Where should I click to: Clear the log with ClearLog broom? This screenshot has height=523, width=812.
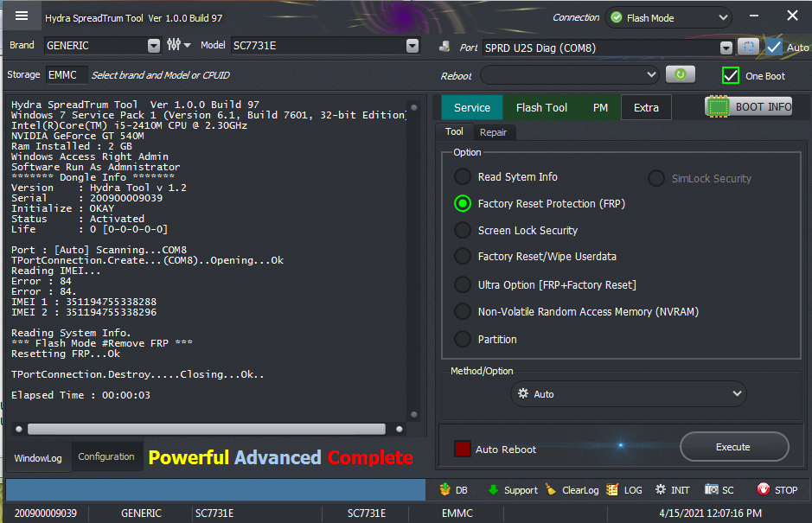pyautogui.click(x=551, y=489)
